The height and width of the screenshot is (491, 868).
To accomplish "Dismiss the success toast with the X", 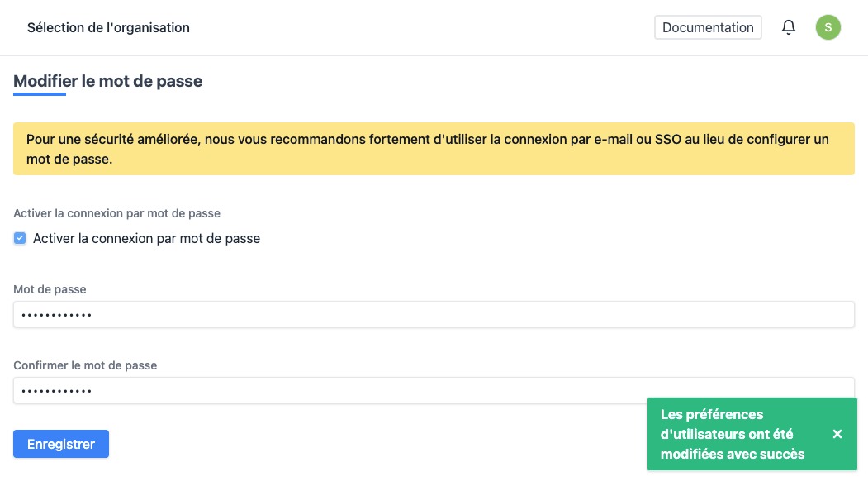I will pyautogui.click(x=837, y=434).
